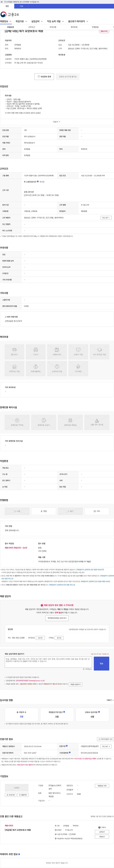Screen dimensions: 114x868
Task: Jump to the 근무조건 section tab
Action: point(32,27)
